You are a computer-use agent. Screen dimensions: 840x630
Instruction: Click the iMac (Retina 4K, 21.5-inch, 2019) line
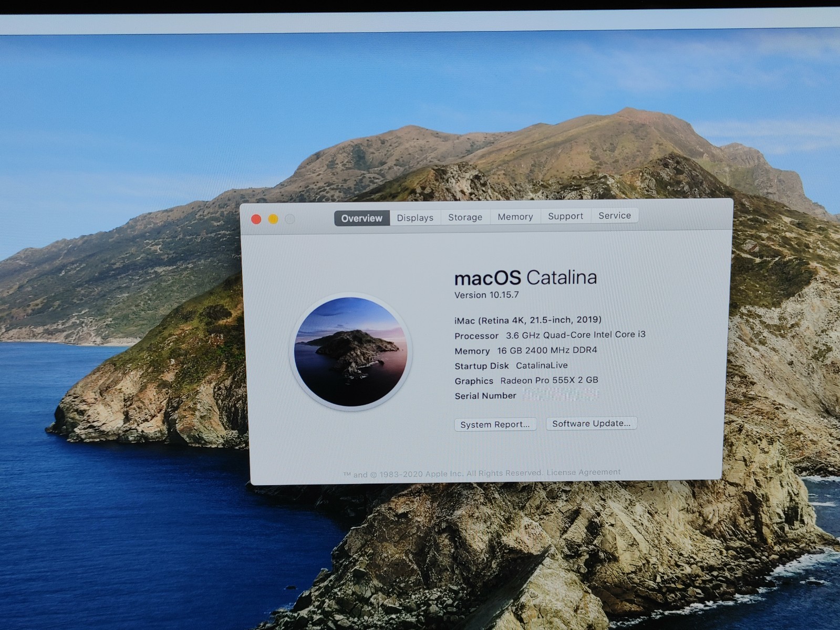point(528,320)
